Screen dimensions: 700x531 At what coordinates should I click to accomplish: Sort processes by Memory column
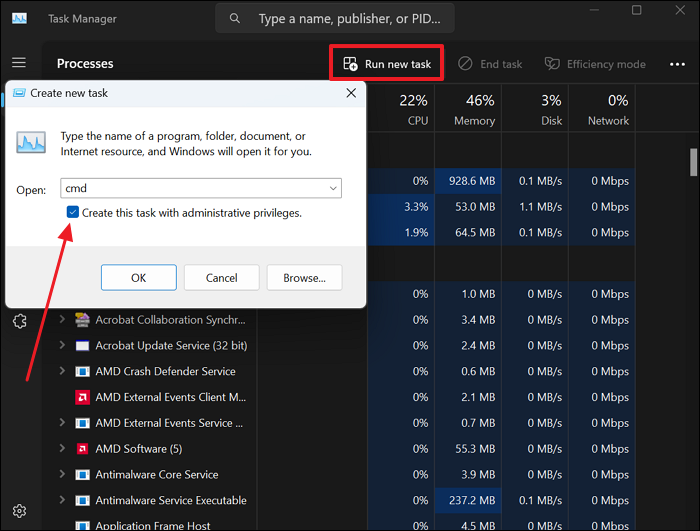click(x=474, y=109)
